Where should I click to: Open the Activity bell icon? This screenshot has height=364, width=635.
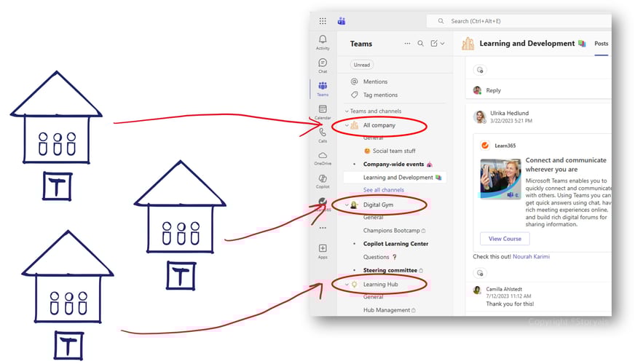323,41
